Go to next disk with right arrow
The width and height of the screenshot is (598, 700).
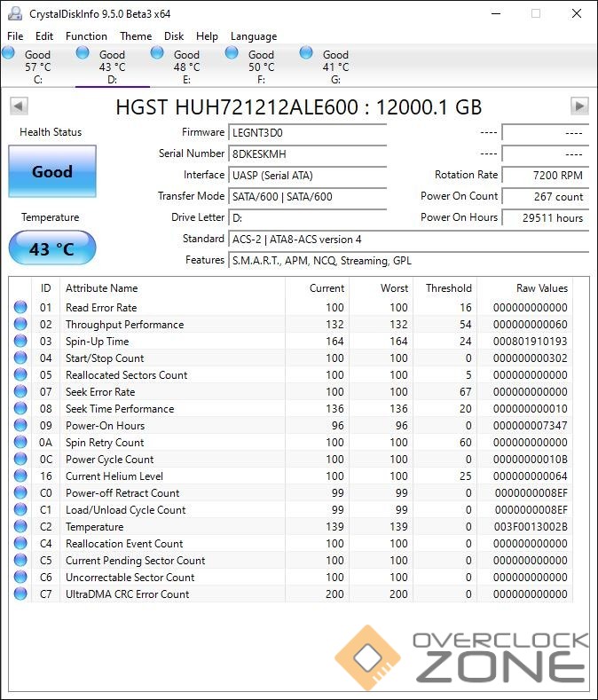(x=579, y=106)
